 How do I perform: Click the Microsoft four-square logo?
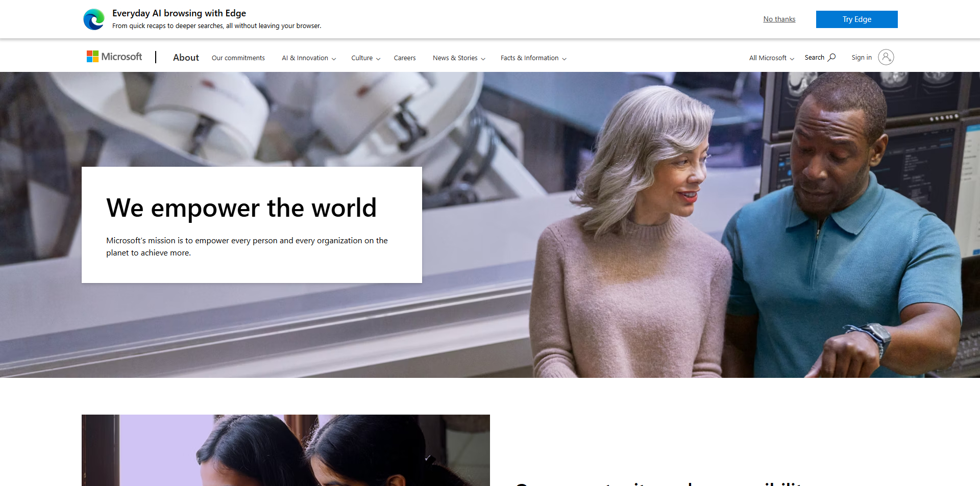(93, 56)
